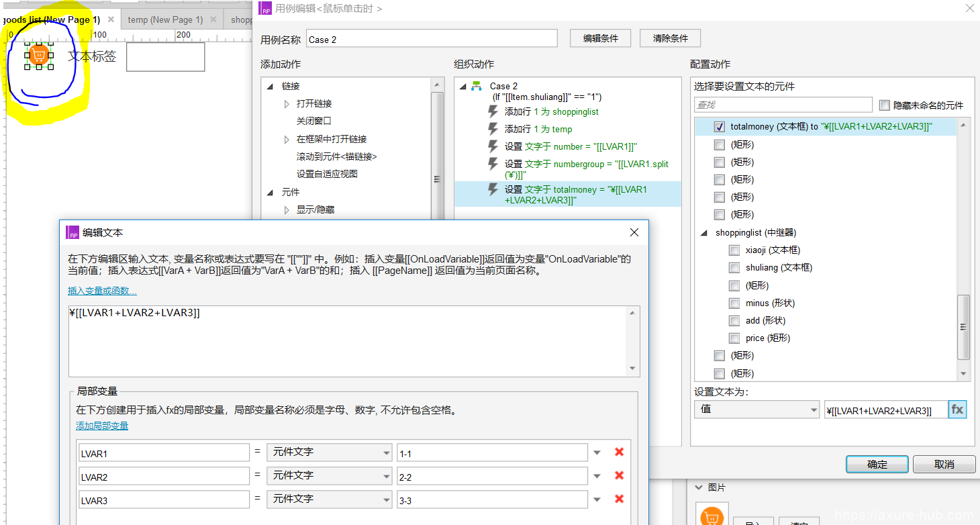Viewport: 980px width, 525px height.
Task: Click the LVAR1 variable name field
Action: (x=164, y=453)
